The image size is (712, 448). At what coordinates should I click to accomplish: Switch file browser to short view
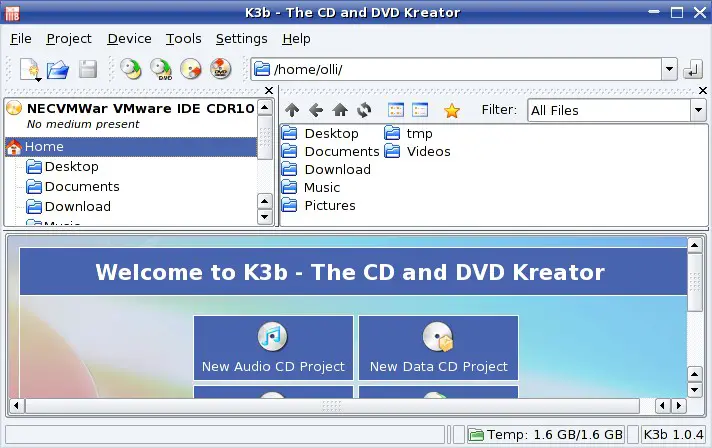(x=396, y=110)
